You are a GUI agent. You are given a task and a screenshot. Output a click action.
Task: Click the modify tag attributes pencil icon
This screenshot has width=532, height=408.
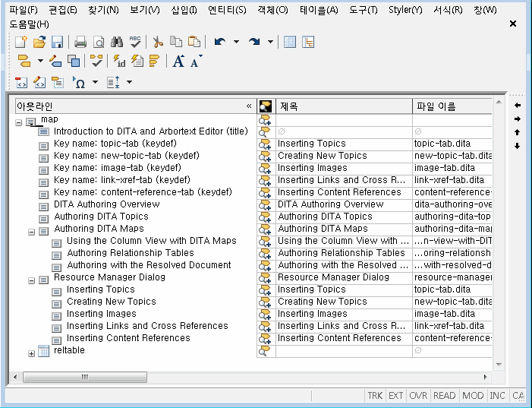tap(55, 61)
